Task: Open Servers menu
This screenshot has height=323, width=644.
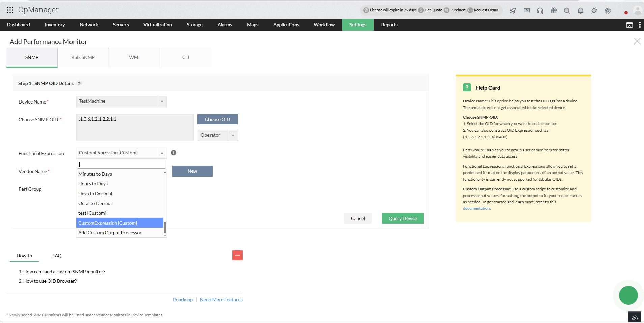Action: point(121,25)
